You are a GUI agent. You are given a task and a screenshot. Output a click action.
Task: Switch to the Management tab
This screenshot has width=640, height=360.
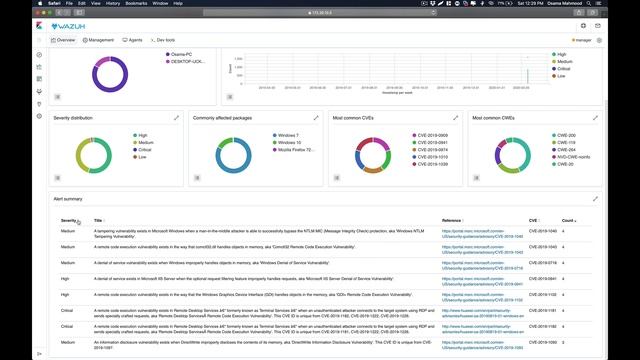[x=98, y=40]
